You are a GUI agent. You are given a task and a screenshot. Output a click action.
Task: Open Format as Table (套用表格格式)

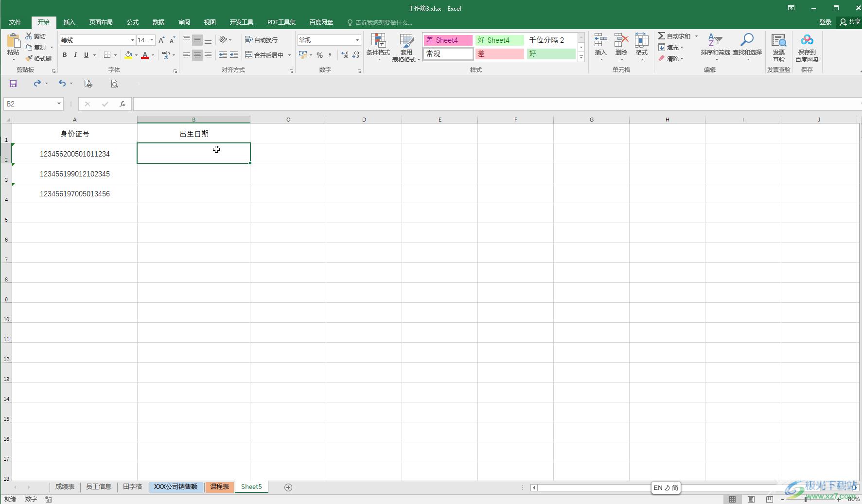pos(406,48)
